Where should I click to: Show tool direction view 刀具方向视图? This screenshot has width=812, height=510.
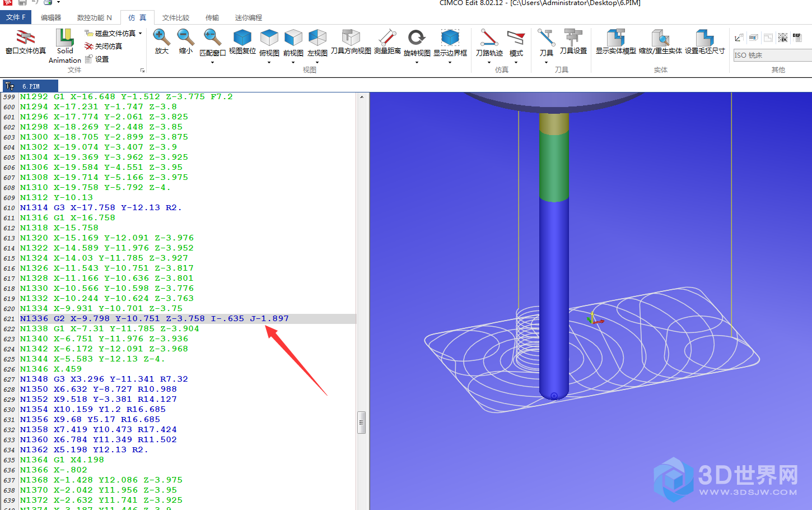[351, 41]
